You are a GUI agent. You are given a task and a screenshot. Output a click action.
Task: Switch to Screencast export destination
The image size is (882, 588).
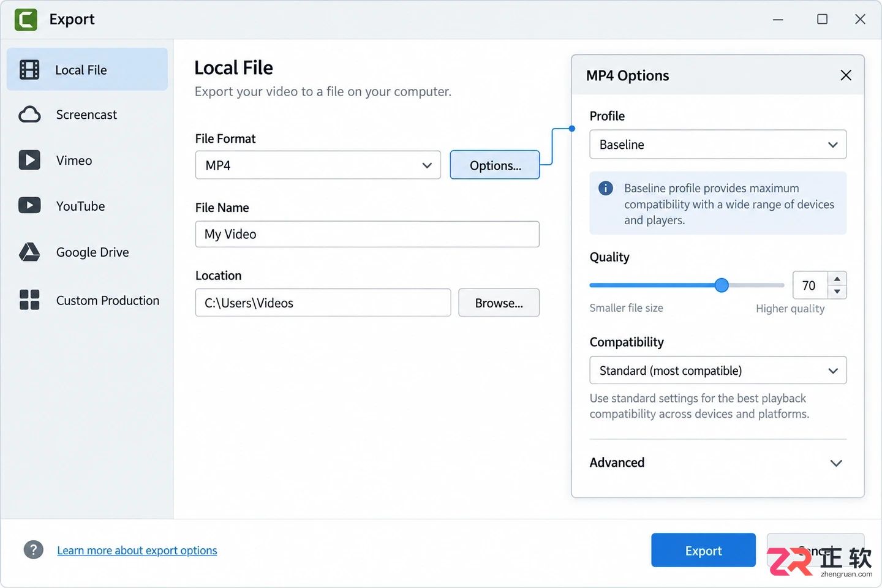(87, 115)
